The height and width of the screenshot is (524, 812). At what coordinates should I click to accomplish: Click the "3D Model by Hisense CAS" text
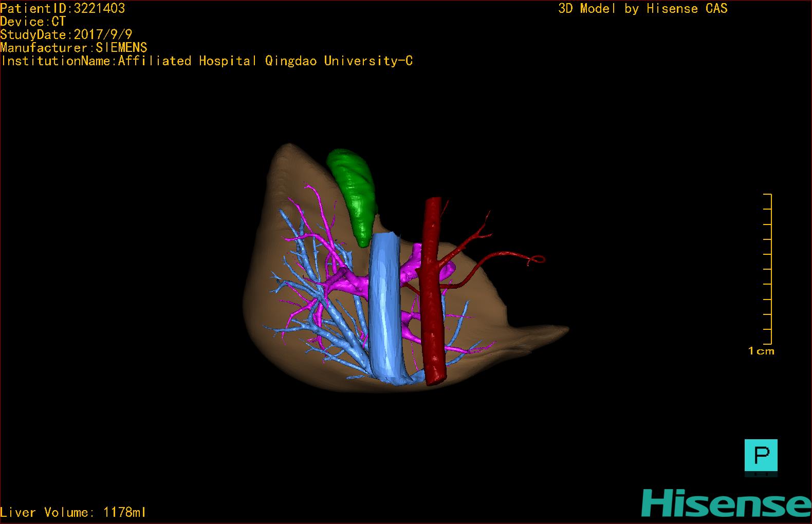point(643,8)
